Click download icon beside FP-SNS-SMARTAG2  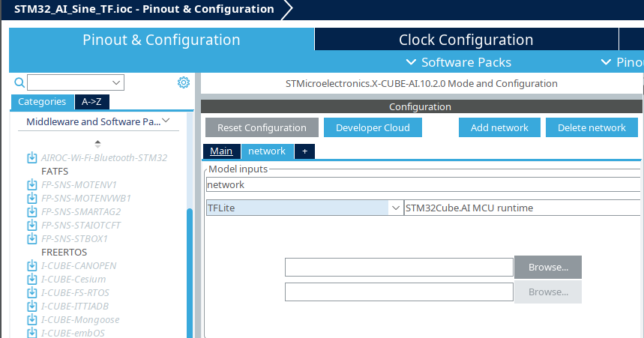(32, 212)
